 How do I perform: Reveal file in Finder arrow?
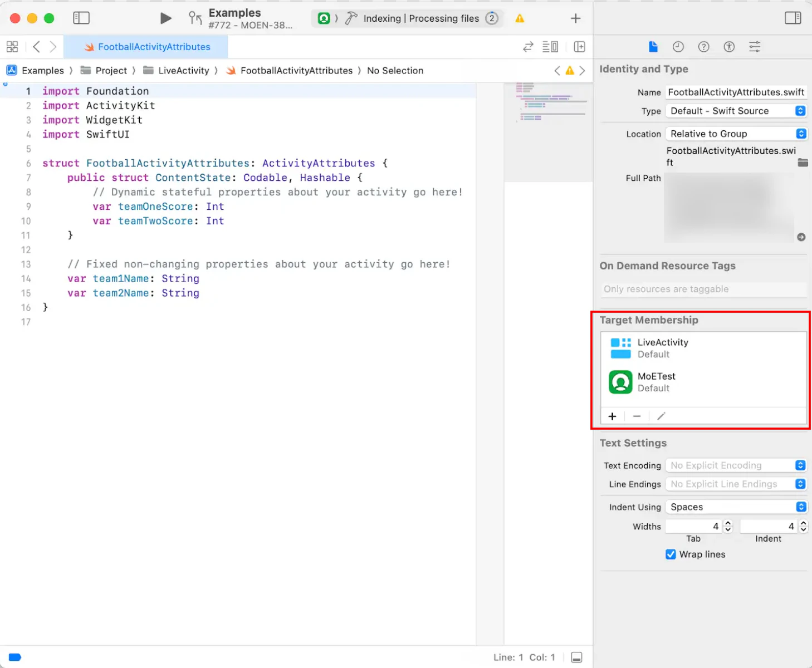pyautogui.click(x=801, y=237)
